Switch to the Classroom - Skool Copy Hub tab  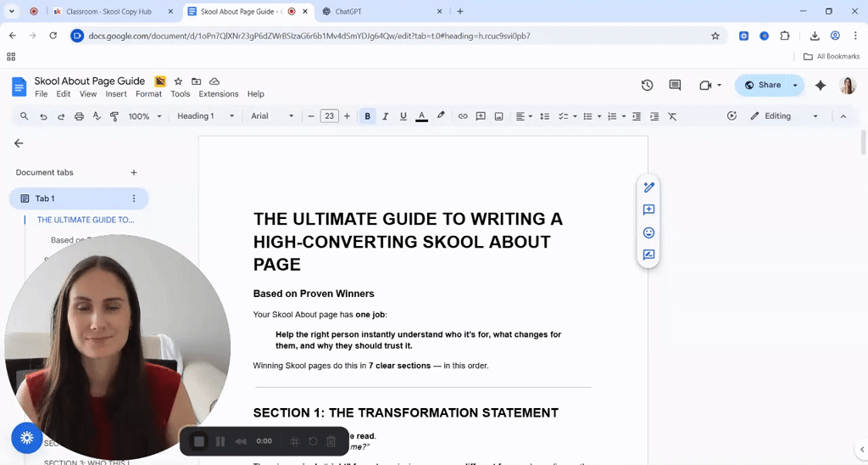[114, 11]
